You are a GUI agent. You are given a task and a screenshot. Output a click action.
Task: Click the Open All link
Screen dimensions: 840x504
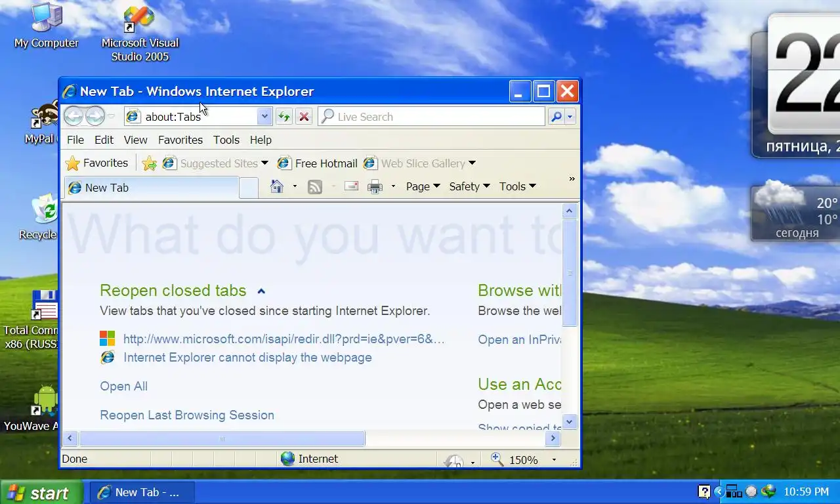point(123,387)
